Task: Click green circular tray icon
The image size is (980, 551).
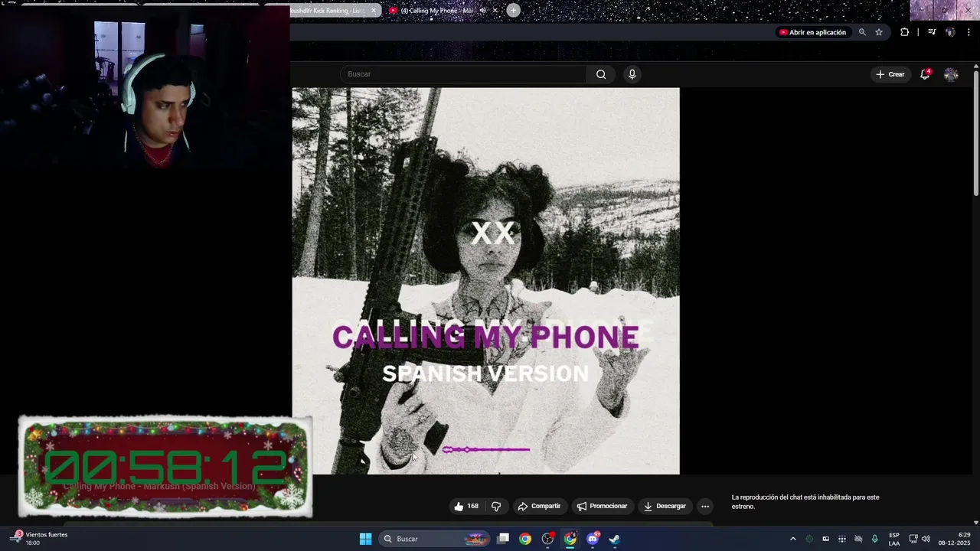Action: 809,539
